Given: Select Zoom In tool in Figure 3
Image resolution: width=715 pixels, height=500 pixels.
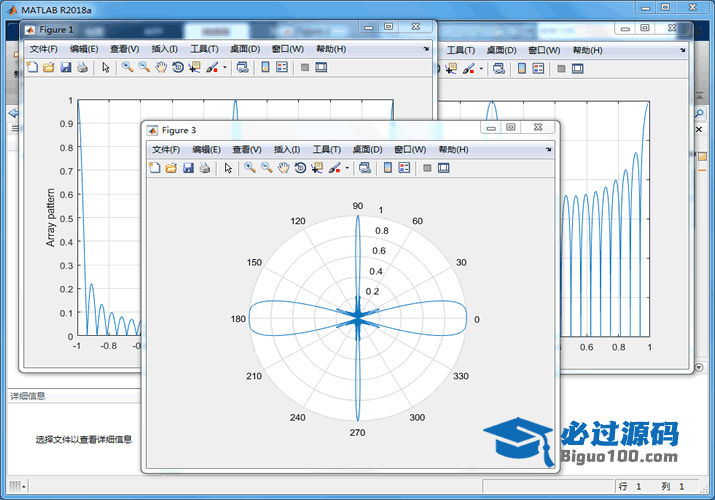Looking at the screenshot, I should 250,168.
